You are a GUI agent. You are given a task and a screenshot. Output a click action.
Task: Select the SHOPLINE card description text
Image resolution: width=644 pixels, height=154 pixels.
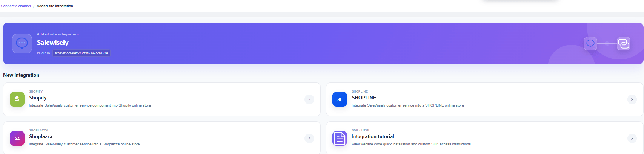click(408, 105)
